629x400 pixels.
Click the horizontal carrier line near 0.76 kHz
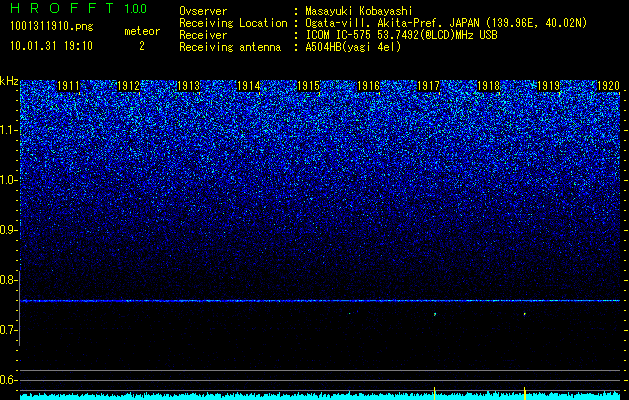[x=320, y=301]
